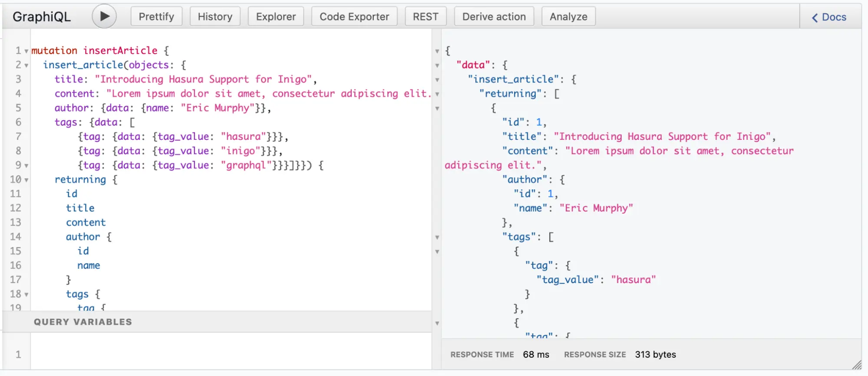Collapse line 2 insert_article fold arrow
This screenshot has height=376, width=868.
26,66
